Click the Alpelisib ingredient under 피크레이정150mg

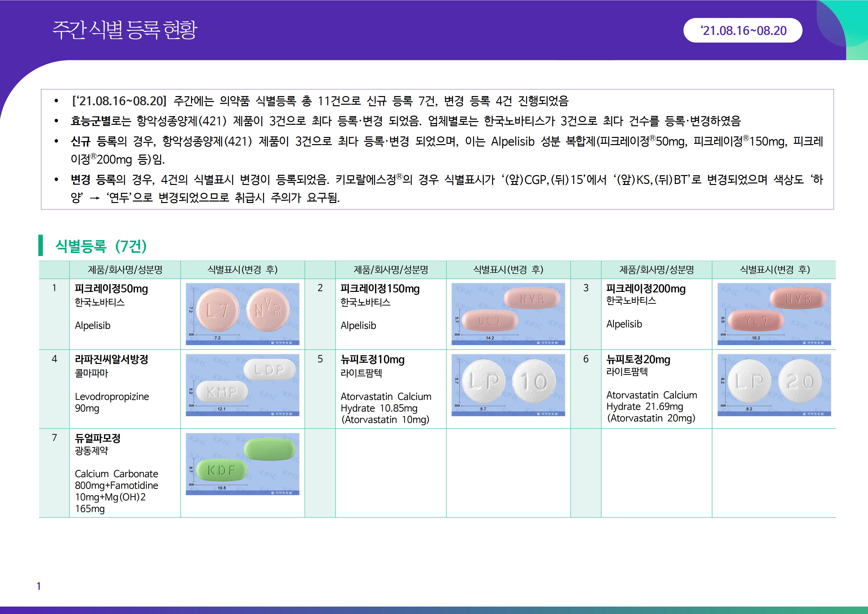tap(358, 325)
